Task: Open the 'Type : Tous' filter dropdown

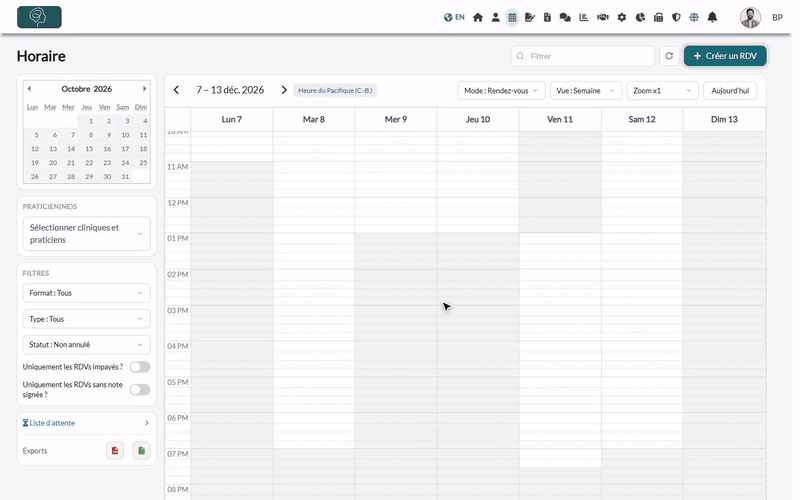Action: [86, 319]
